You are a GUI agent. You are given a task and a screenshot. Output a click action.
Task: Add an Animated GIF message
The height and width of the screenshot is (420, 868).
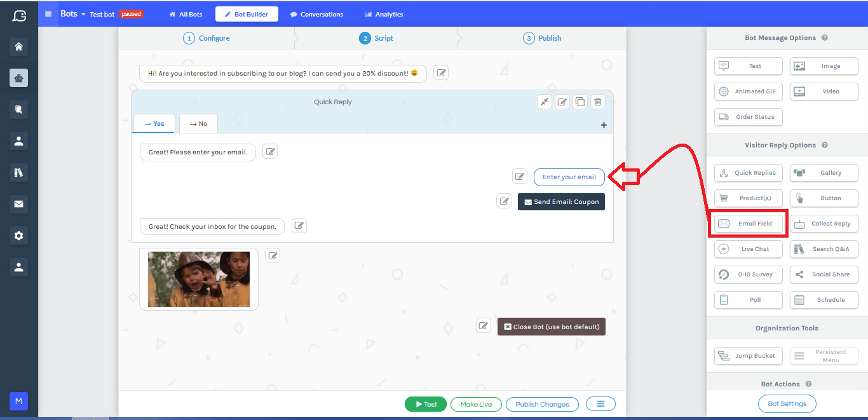click(x=749, y=91)
